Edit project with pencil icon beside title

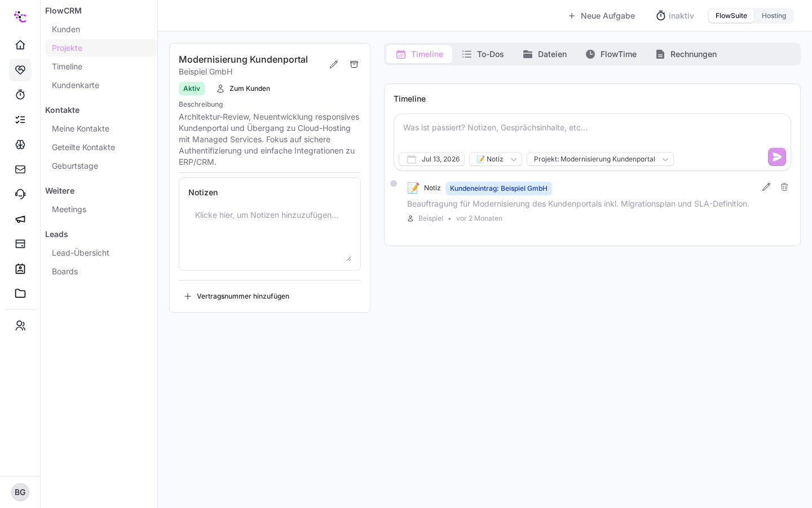coord(334,64)
